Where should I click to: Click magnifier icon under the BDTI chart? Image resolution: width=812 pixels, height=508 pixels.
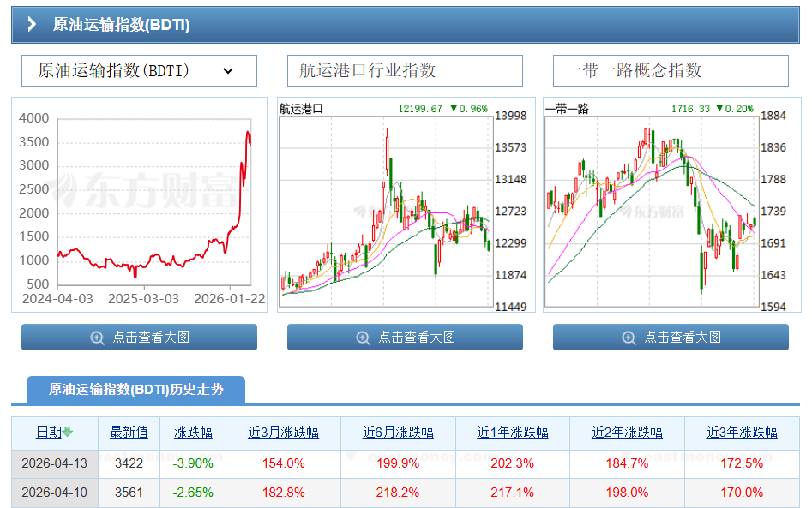(97, 338)
